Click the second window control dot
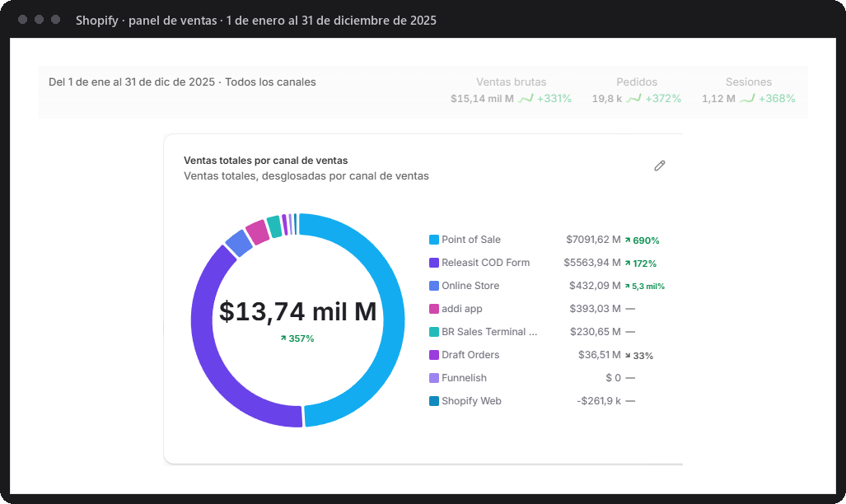 point(39,20)
